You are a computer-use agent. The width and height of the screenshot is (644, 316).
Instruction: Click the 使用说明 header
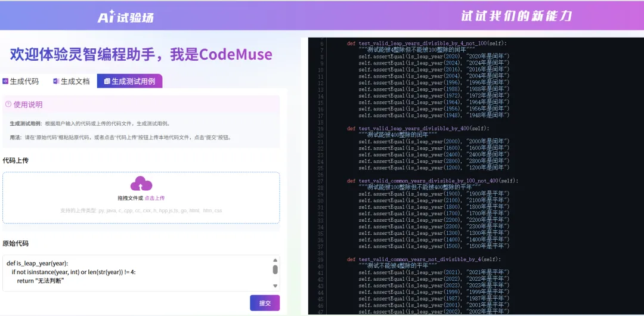pyautogui.click(x=141, y=104)
